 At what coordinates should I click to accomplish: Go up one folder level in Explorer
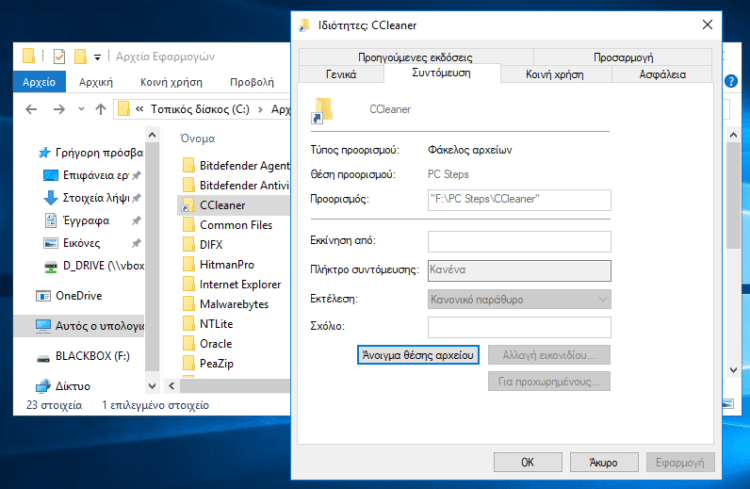[100, 110]
